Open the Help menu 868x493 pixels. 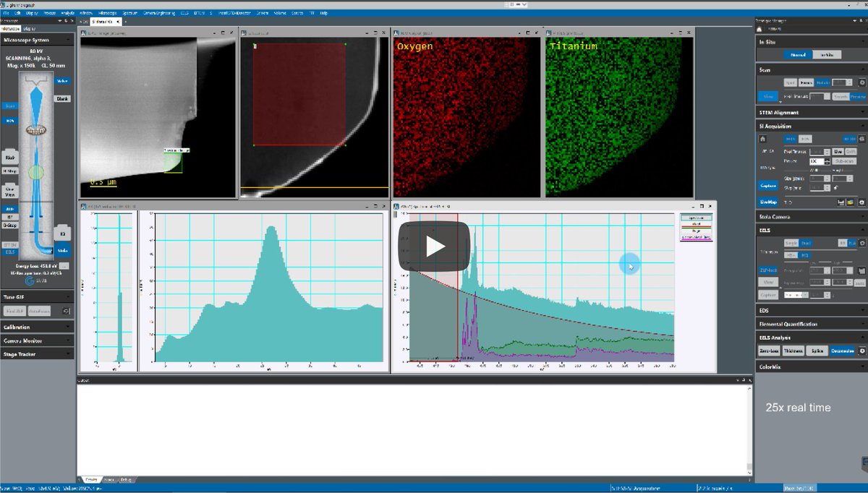[x=323, y=13]
